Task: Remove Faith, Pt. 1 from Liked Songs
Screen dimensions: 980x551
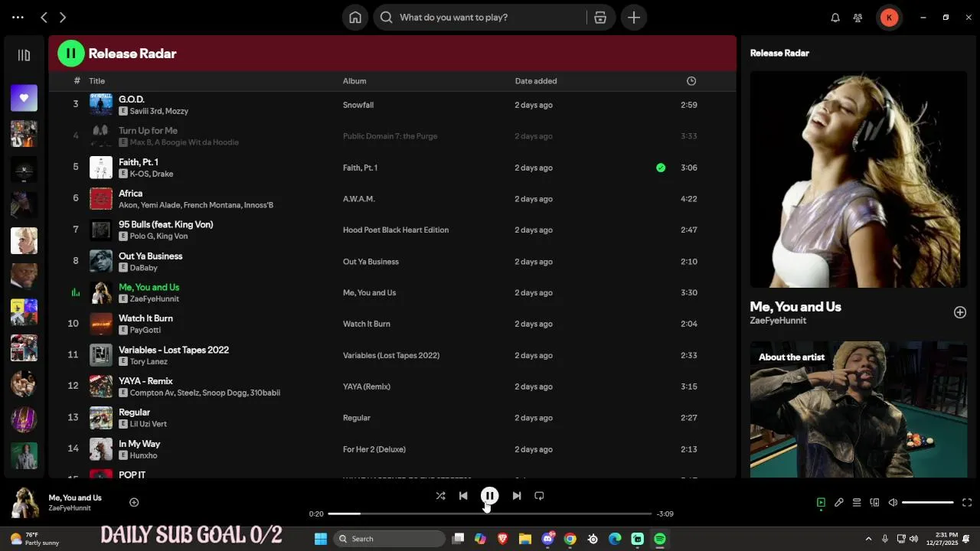Action: point(661,168)
